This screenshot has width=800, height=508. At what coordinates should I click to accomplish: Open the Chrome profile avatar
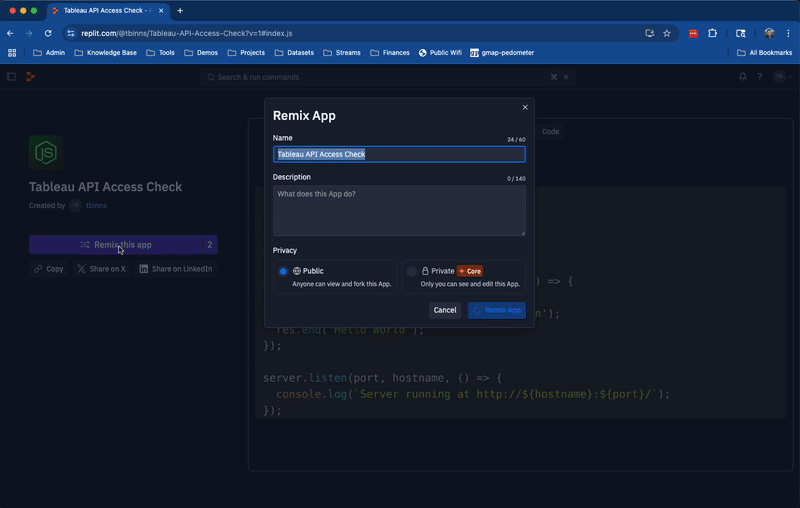769,33
